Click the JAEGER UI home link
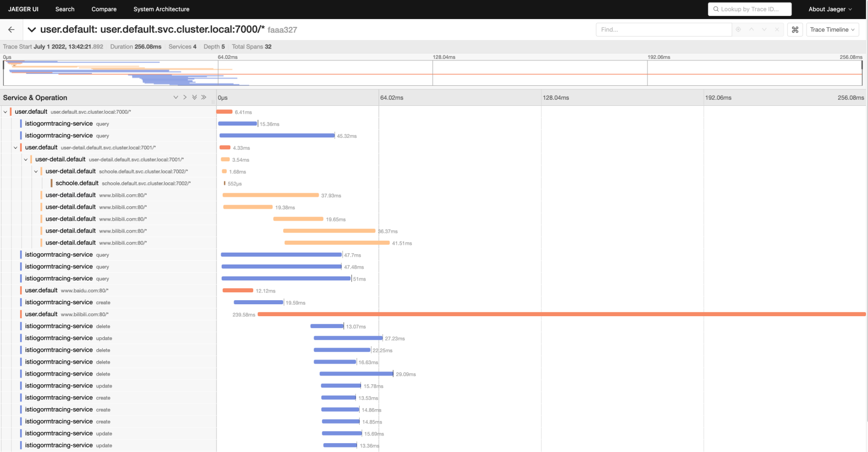Screen dimensions: 868x452 [x=23, y=9]
